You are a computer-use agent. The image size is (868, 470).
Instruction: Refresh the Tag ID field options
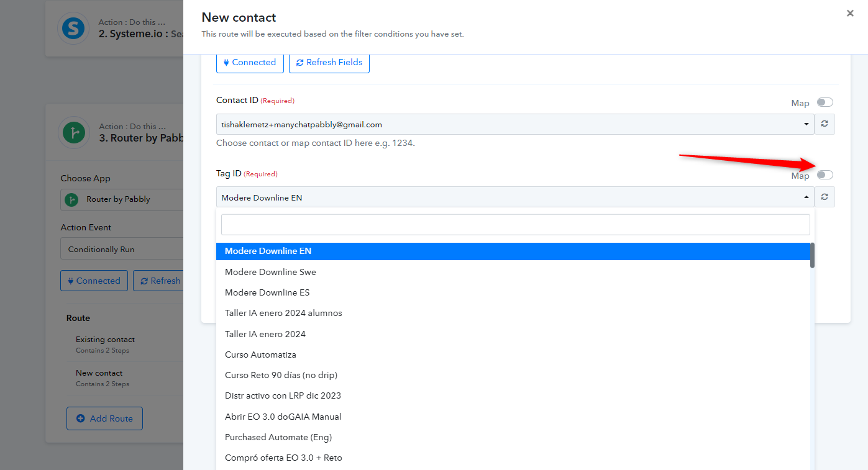click(x=825, y=197)
